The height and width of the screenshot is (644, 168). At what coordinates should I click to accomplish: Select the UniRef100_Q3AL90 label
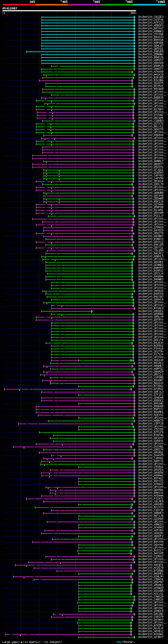pos(151,577)
